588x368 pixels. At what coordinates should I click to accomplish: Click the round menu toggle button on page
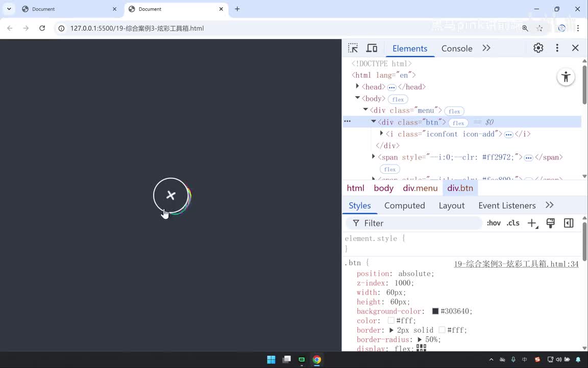(170, 195)
